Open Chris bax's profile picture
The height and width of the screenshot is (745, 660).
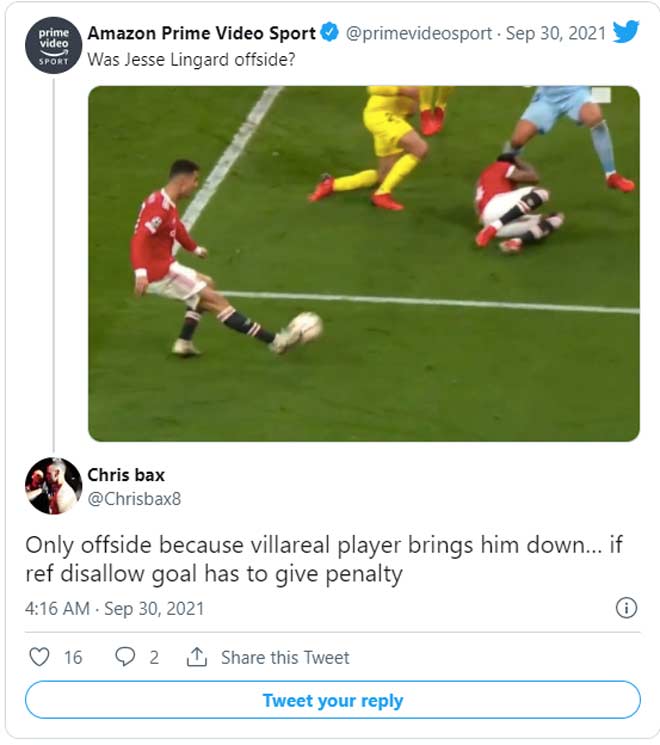(53, 485)
